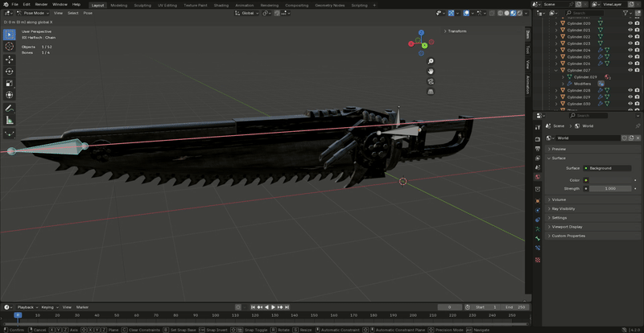This screenshot has width=644, height=333.
Task: Expand the Volume panel
Action: click(x=559, y=199)
